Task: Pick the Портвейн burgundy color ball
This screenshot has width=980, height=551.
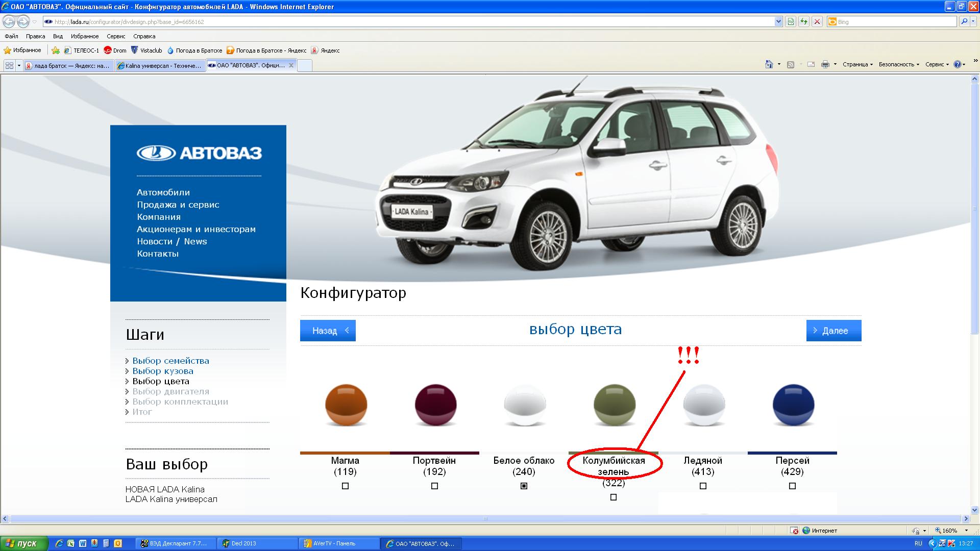Action: [435, 405]
